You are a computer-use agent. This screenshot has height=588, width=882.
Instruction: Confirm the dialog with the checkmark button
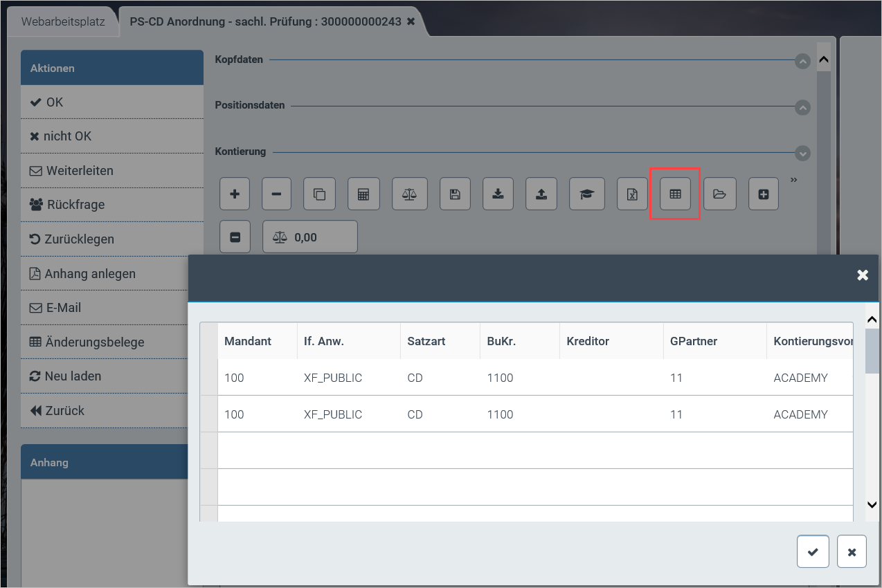coord(813,552)
